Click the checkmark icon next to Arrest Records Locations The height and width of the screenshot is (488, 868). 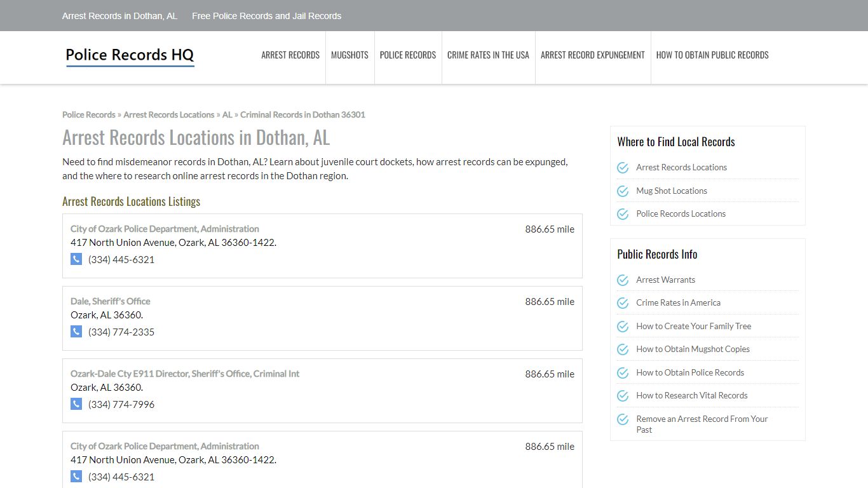[623, 168]
